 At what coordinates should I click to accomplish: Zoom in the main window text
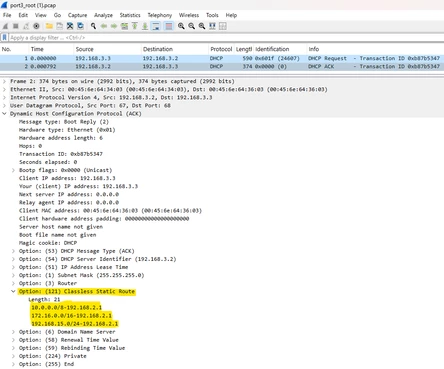181,26
